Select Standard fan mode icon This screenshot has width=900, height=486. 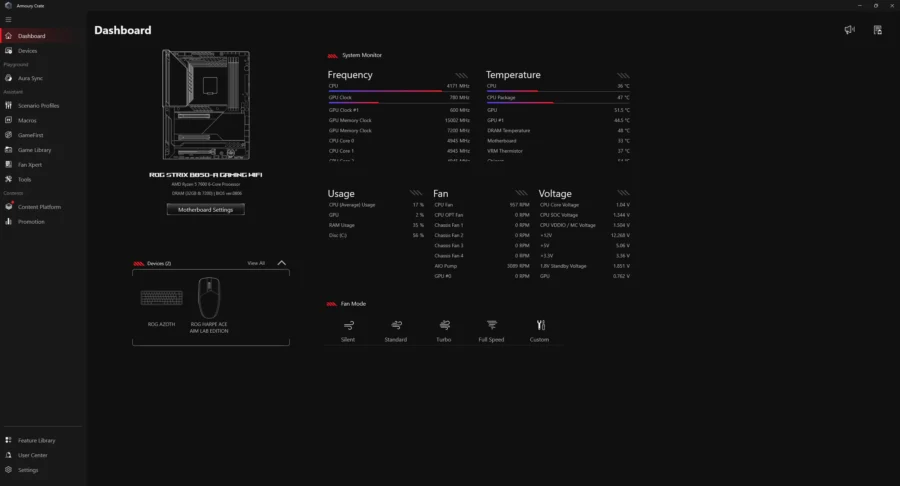396,325
